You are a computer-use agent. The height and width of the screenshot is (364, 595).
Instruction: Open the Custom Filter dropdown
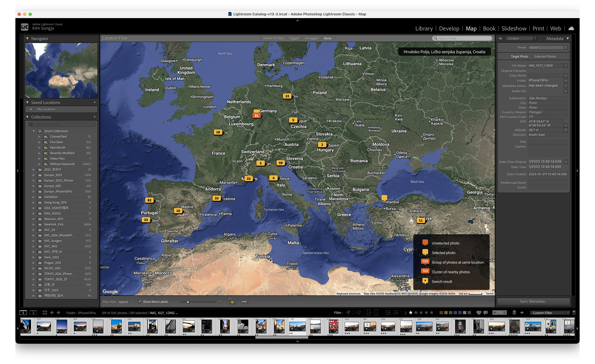(550, 313)
